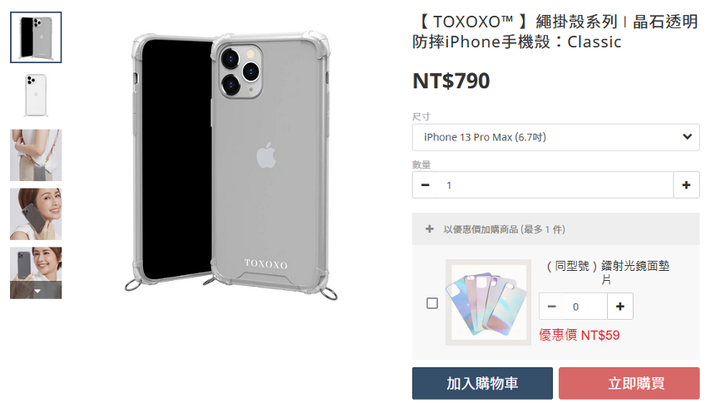The width and height of the screenshot is (720, 403).
Task: Open the 尺寸 size dropdown
Action: coord(556,137)
